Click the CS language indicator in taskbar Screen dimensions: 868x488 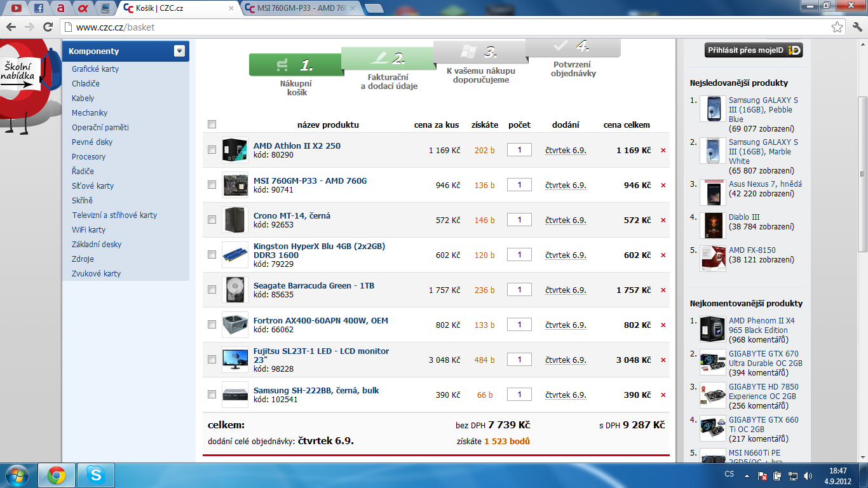pos(729,475)
